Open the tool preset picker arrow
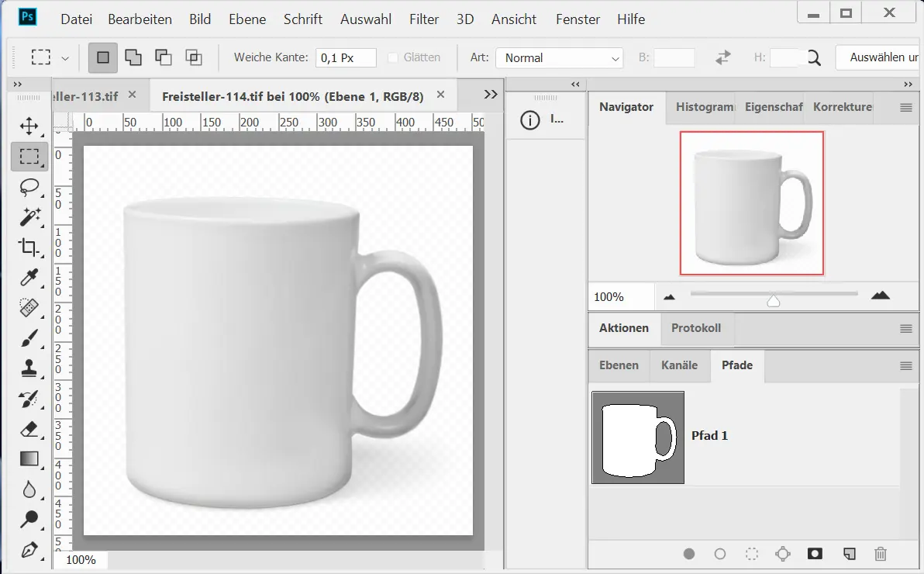 point(65,58)
